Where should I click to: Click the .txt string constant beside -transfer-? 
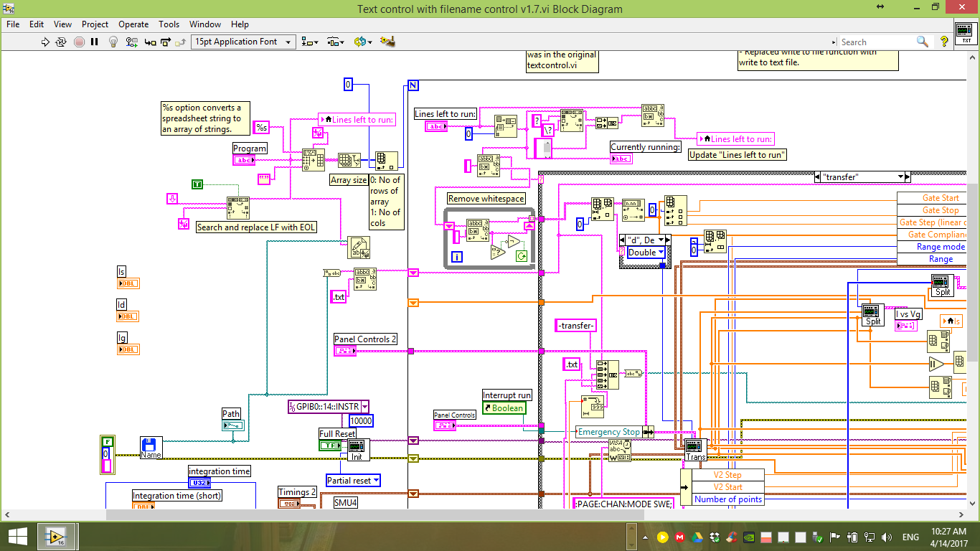coord(572,364)
